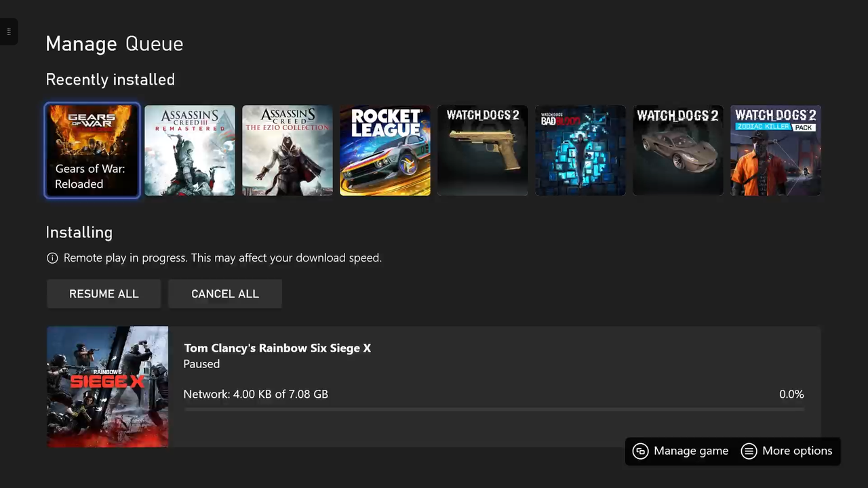Screen dimensions: 868x488
Task: Open the Watch Dogs Bad Blood tile
Action: 580,150
